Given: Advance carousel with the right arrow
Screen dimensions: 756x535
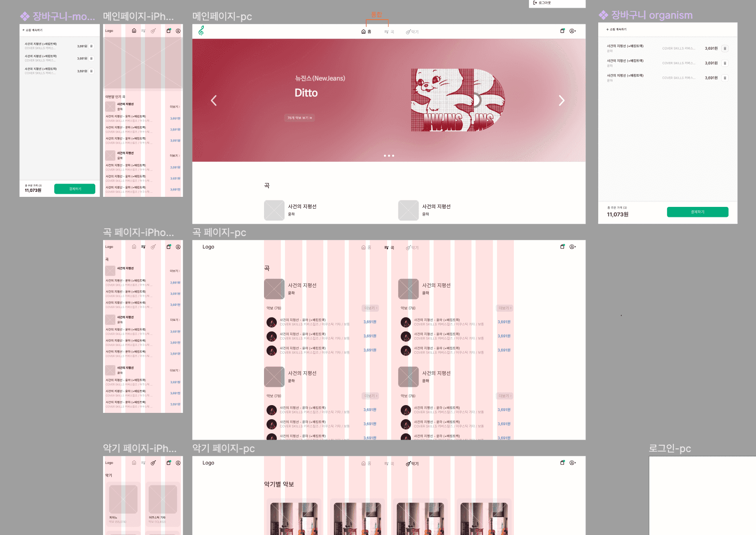Looking at the screenshot, I should point(562,101).
